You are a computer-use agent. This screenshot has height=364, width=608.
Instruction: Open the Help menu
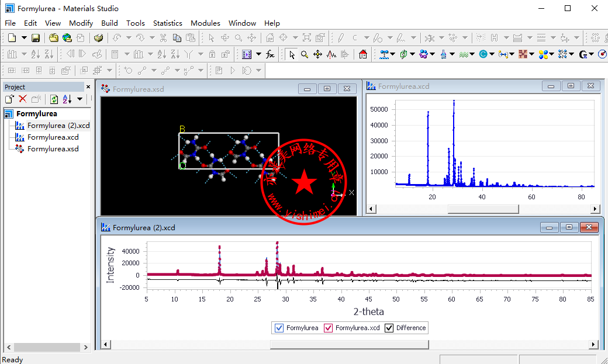[272, 23]
